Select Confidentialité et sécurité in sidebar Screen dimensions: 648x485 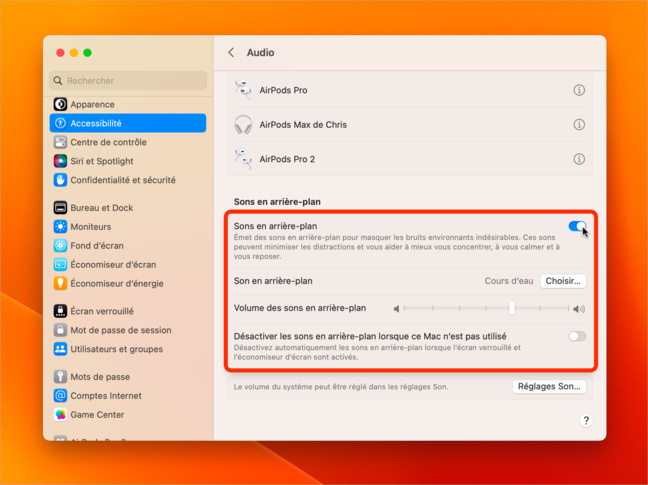coord(128,180)
